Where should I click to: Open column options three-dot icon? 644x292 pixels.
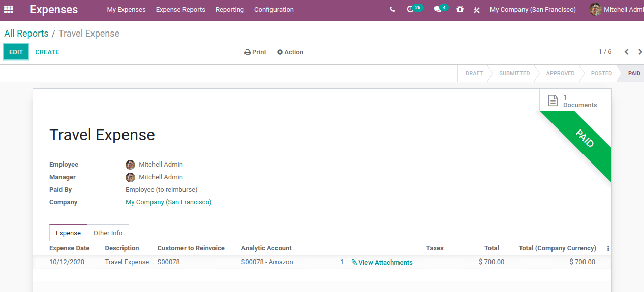click(608, 248)
